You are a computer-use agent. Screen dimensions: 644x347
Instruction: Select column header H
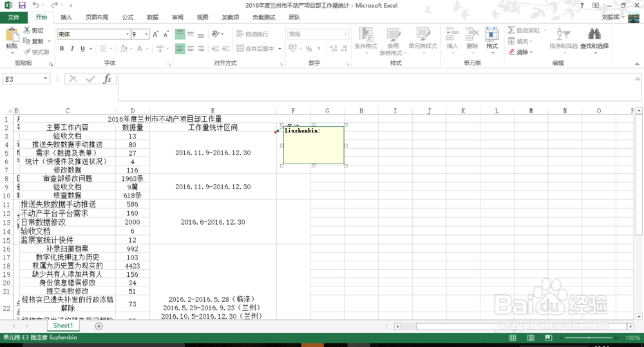[361, 111]
